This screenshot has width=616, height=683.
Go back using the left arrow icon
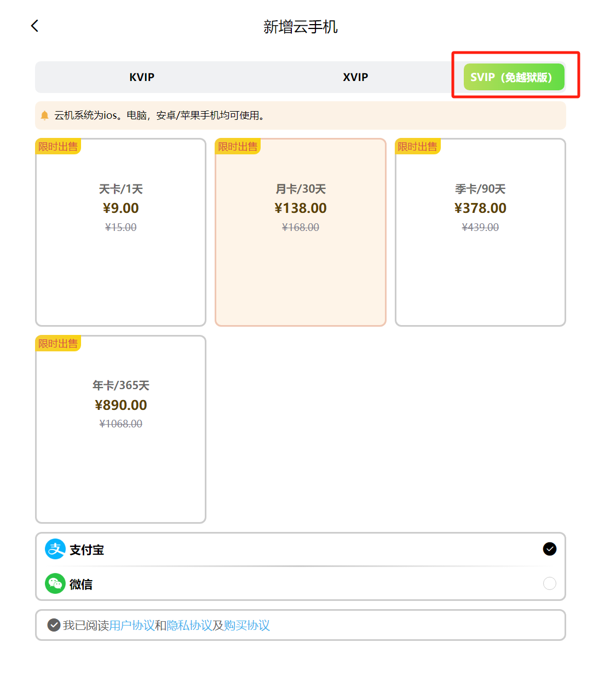coord(34,26)
